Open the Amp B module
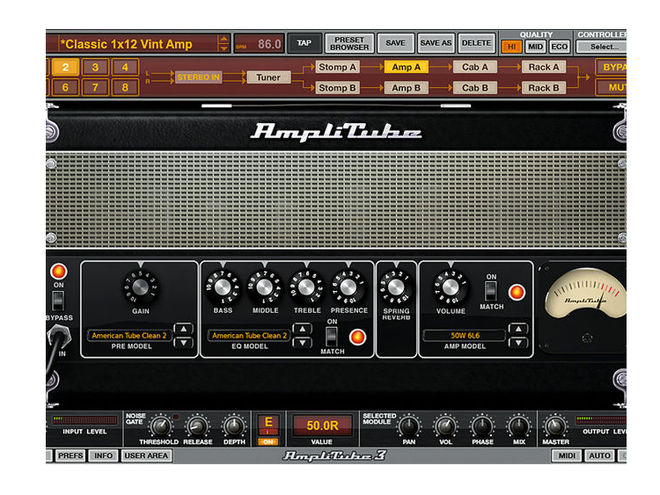660x495 pixels. tap(406, 88)
